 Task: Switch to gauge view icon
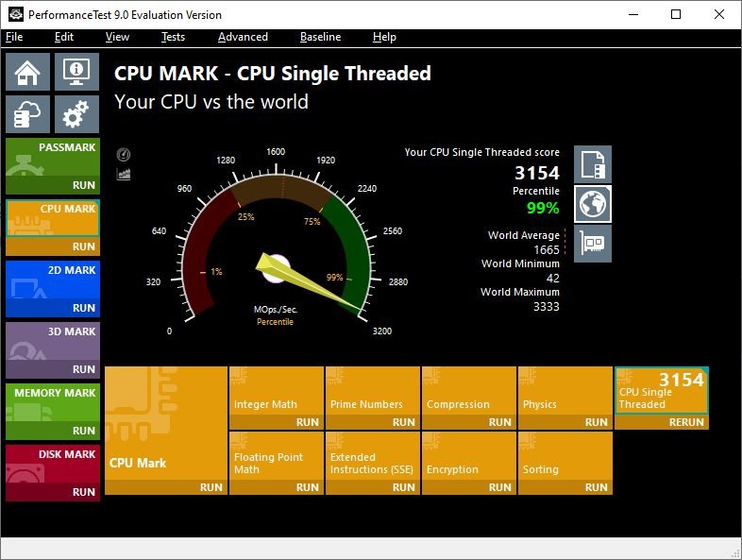(124, 154)
